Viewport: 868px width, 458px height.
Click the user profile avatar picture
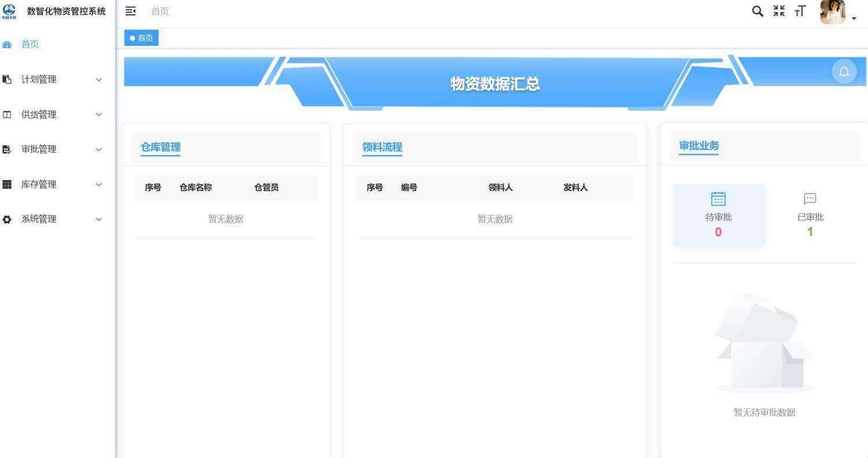pyautogui.click(x=833, y=11)
